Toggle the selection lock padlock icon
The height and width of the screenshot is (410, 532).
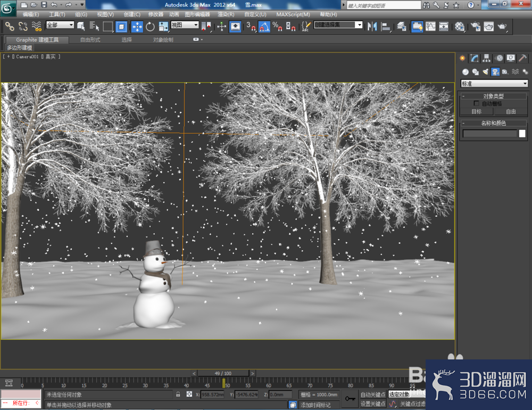click(178, 395)
